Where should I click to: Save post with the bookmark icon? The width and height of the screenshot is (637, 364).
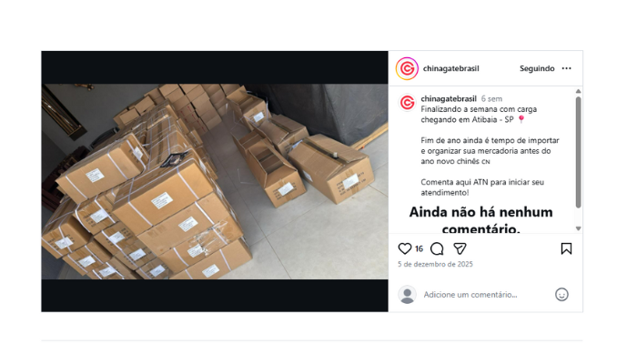coord(566,248)
